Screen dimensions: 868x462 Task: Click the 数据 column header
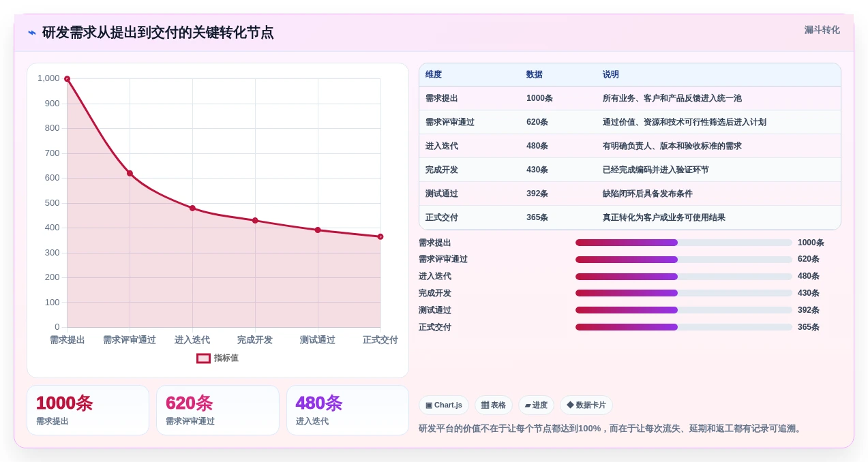(535, 74)
